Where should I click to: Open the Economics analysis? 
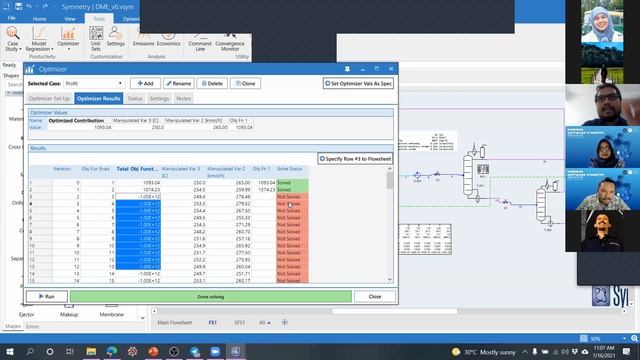168,40
